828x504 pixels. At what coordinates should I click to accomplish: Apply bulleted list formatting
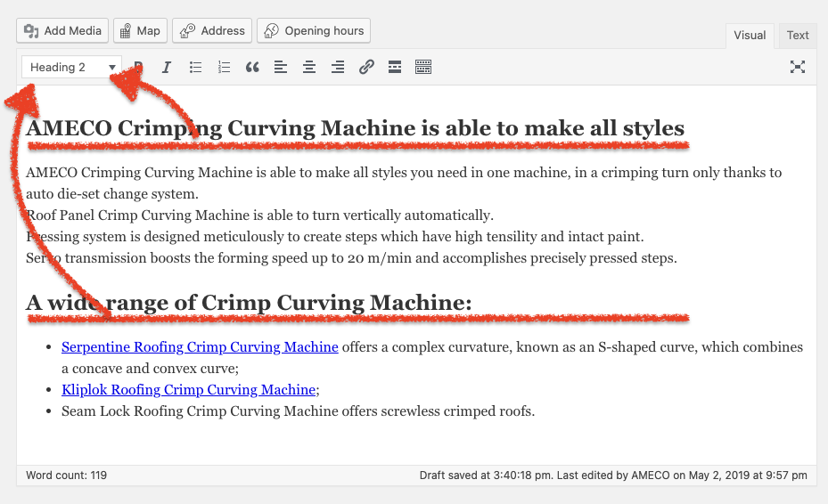[196, 68]
